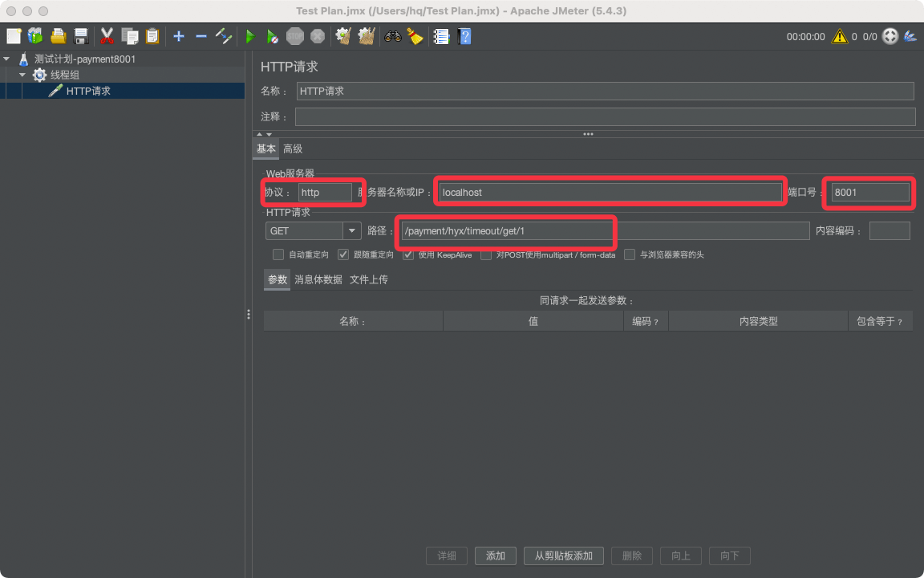924x578 pixels.
Task: Click the 向上 button
Action: [x=681, y=556]
